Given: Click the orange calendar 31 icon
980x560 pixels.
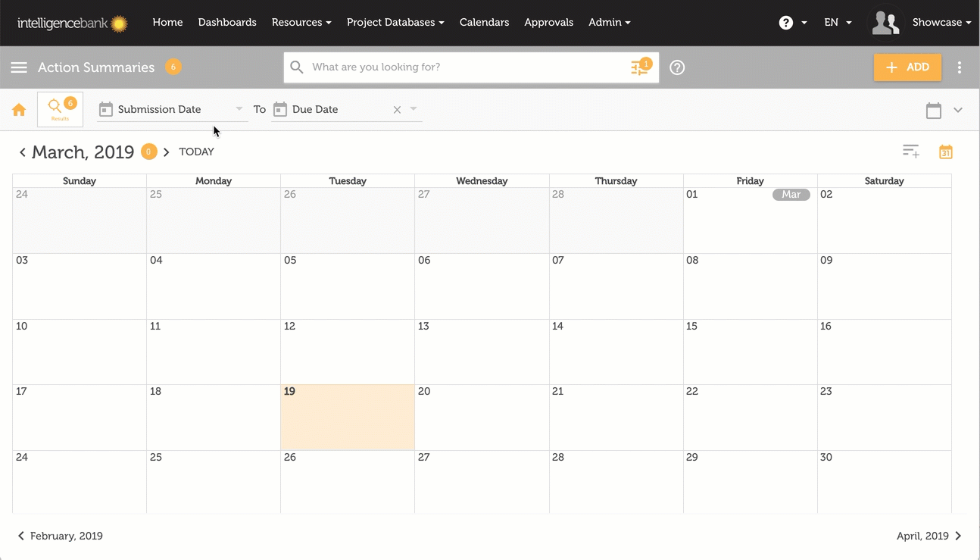Looking at the screenshot, I should [x=946, y=152].
